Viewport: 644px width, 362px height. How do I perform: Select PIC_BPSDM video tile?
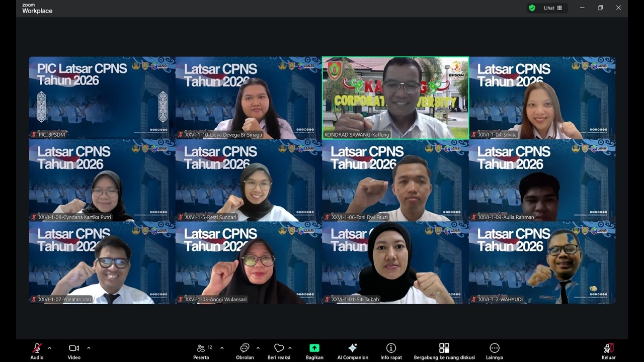pos(102,98)
